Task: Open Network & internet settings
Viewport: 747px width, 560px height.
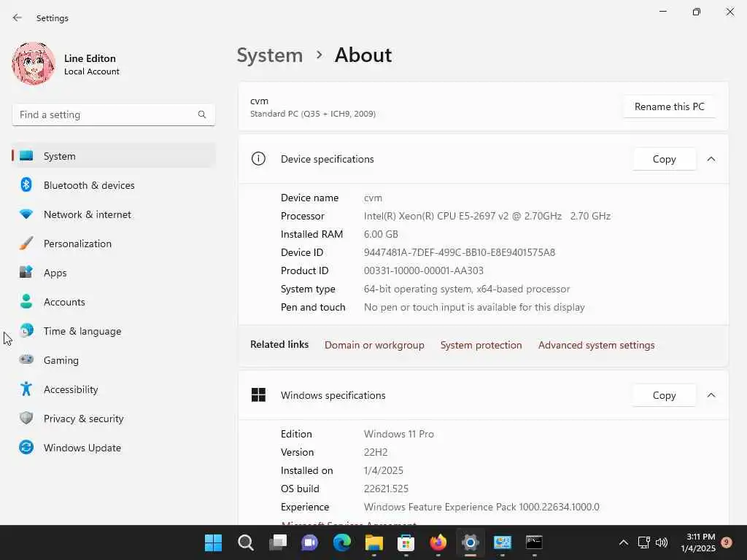Action: point(113,214)
